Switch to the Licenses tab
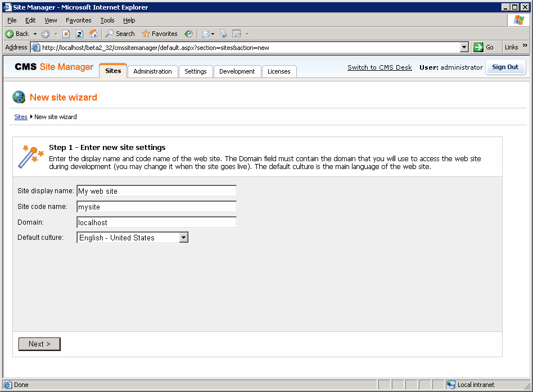 pyautogui.click(x=279, y=71)
